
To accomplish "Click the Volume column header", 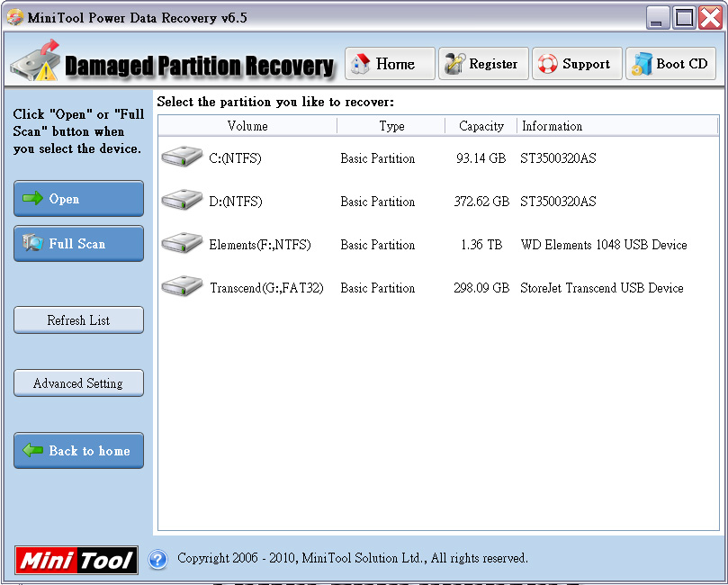I will pos(247,126).
